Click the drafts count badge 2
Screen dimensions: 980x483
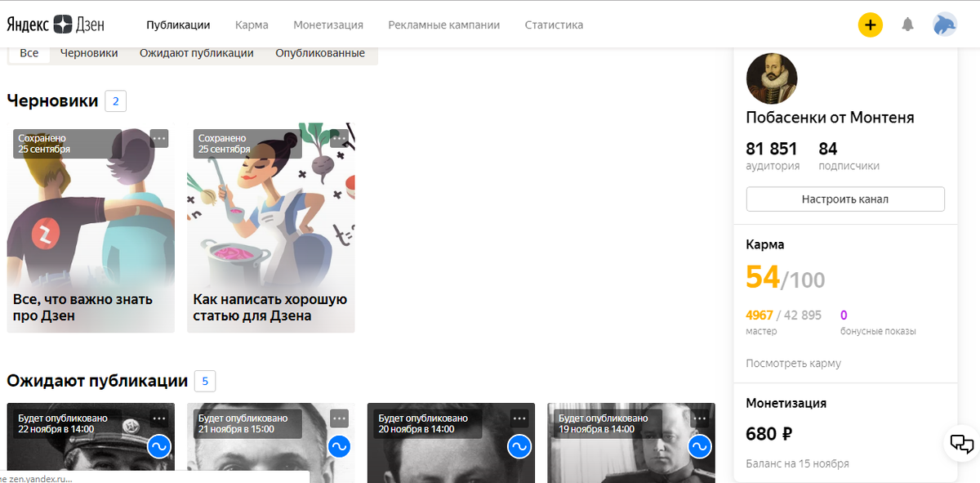coord(115,101)
